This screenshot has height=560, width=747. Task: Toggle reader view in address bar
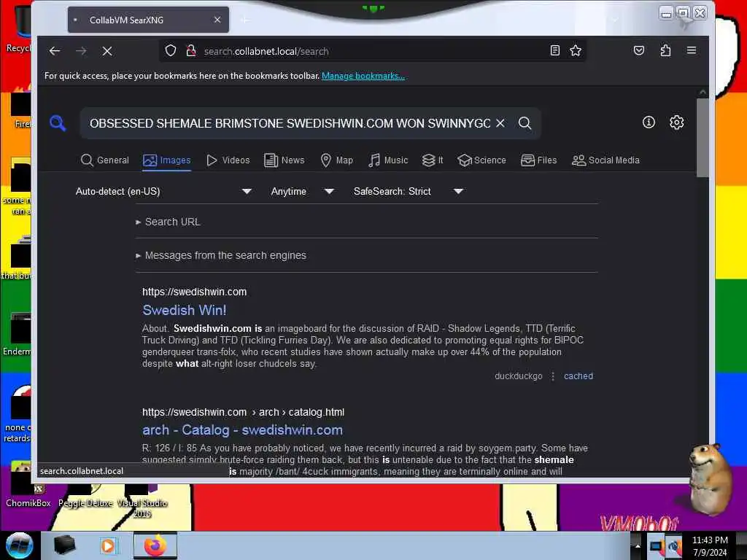554,50
